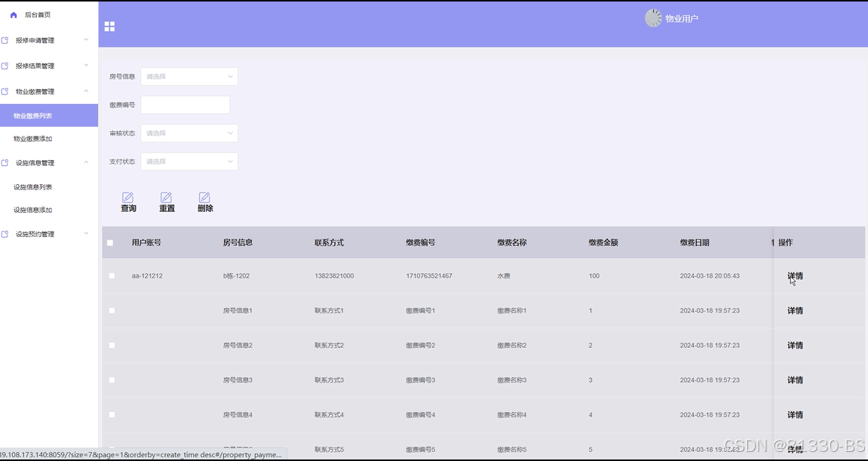This screenshot has height=461, width=868.
Task: Click 详情 for the 房号信息2 row
Action: (x=795, y=346)
